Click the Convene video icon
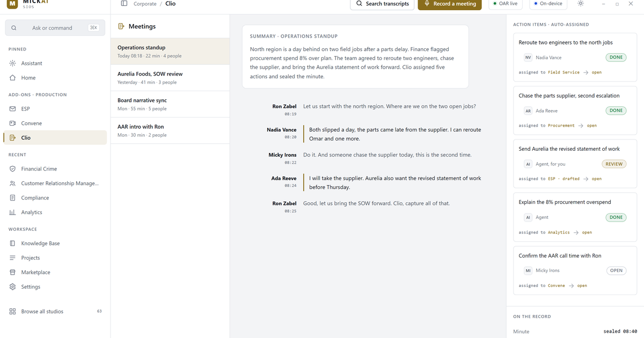 [x=12, y=123]
